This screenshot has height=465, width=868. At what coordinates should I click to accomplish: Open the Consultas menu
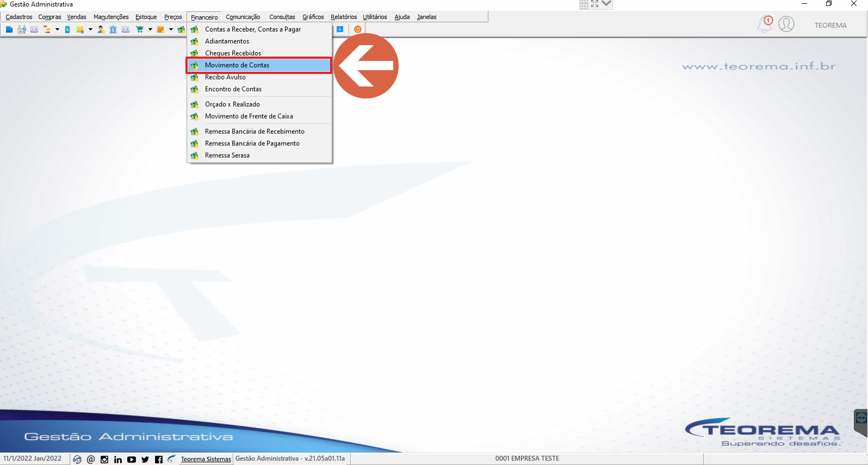coord(282,17)
